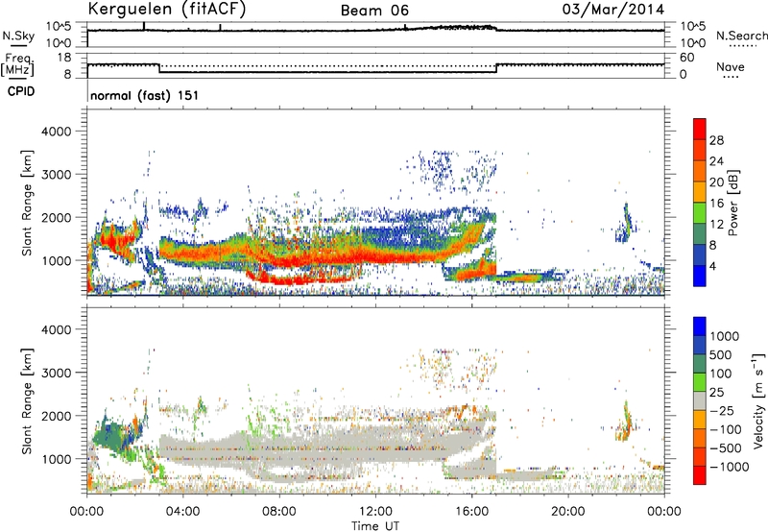Click the "Freq. [MHz]" axis label
This screenshot has width=768, height=532.
tap(18, 65)
